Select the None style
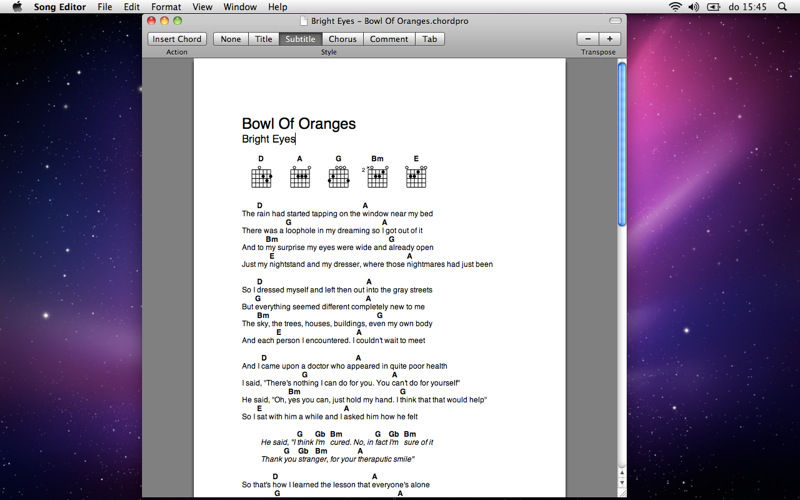Viewport: 800px width, 500px height. (231, 39)
